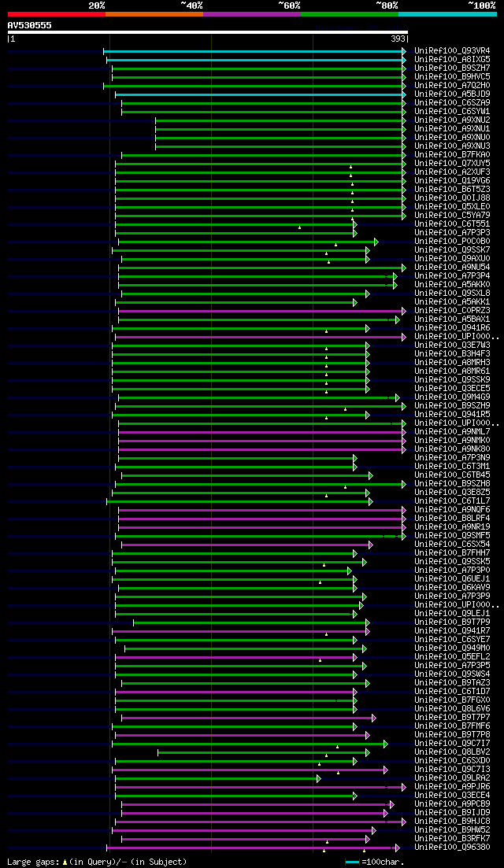Select the UniRef100_Q7XUY5 label
504x868 pixels.
click(x=452, y=164)
